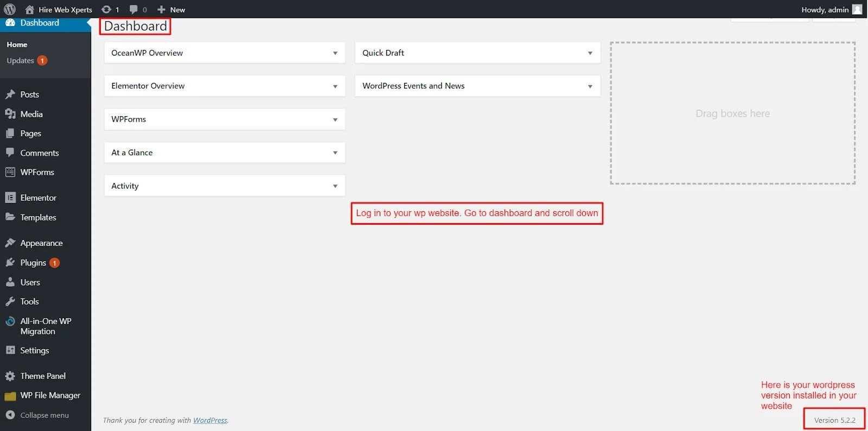The width and height of the screenshot is (868, 431).
Task: Expand the Quick Draft widget arrow
Action: pos(590,53)
